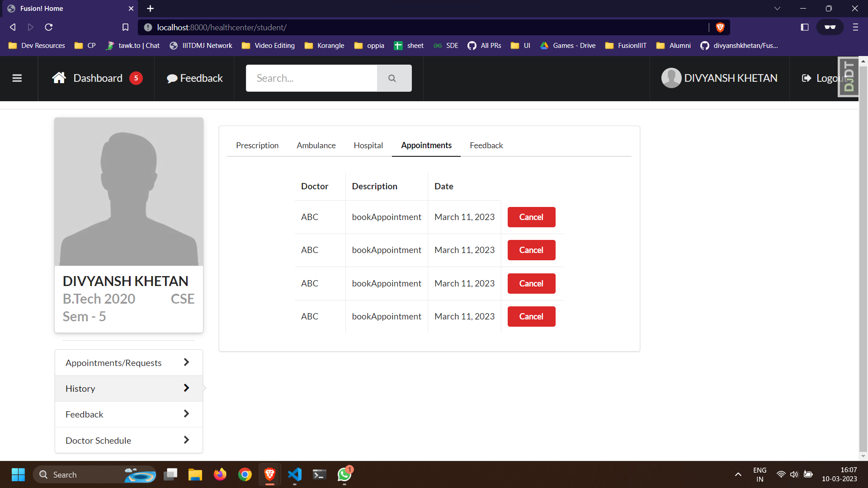Image resolution: width=868 pixels, height=488 pixels.
Task: Open VS Code from the taskbar
Action: (x=295, y=474)
